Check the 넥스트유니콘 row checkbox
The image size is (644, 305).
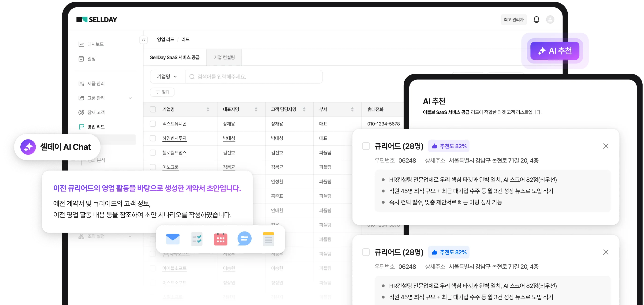click(x=153, y=124)
